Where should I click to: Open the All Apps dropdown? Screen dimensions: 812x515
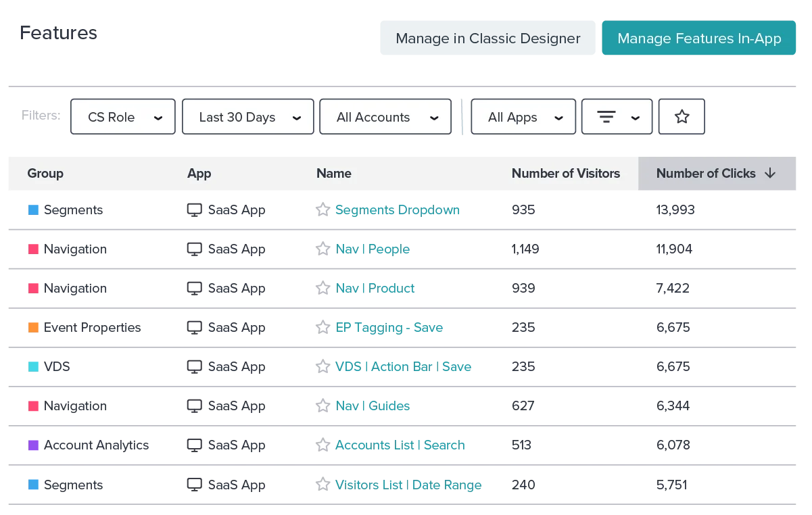523,117
